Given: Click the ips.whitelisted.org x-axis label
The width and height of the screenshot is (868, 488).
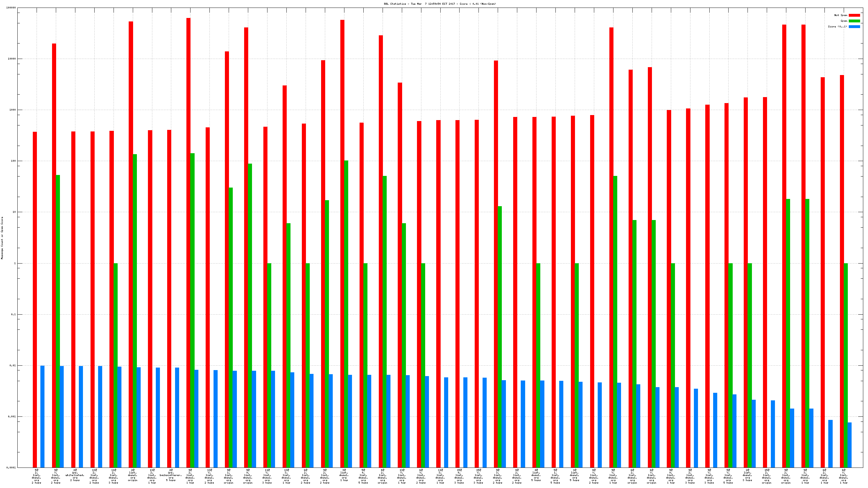Looking at the screenshot, I should point(75,475).
